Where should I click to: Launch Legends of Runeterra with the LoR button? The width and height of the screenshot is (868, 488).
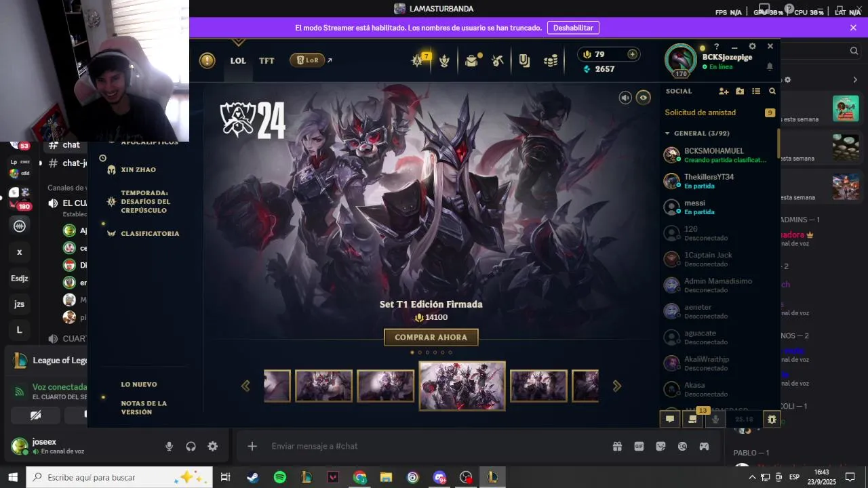(x=307, y=60)
